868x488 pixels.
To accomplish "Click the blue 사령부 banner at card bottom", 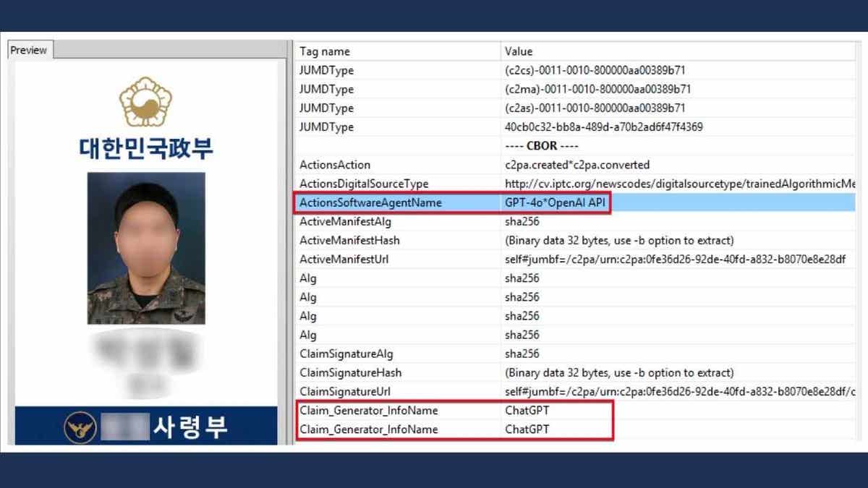I will [x=148, y=426].
